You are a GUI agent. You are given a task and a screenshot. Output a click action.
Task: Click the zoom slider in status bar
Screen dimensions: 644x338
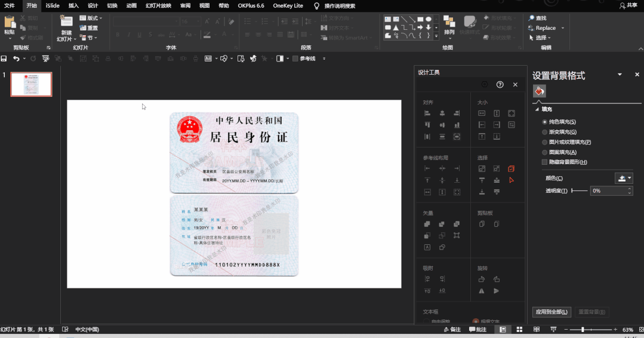tap(591, 330)
